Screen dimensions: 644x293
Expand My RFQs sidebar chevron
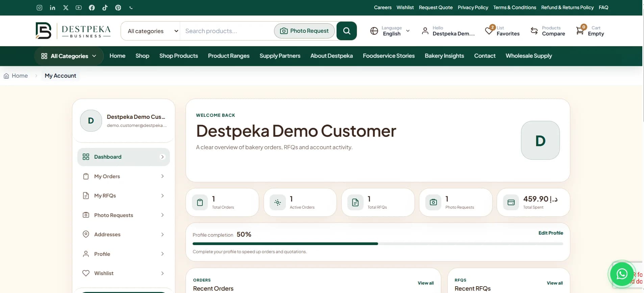tap(163, 196)
